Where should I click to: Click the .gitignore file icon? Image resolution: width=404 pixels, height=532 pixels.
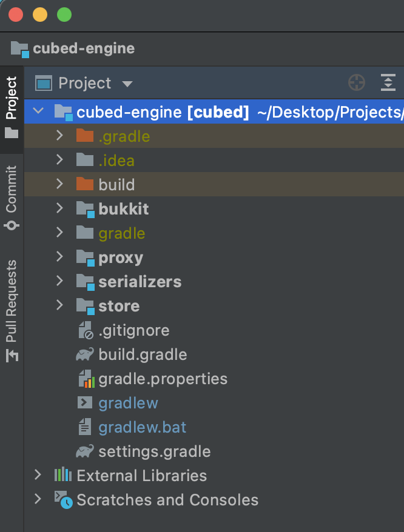(85, 330)
